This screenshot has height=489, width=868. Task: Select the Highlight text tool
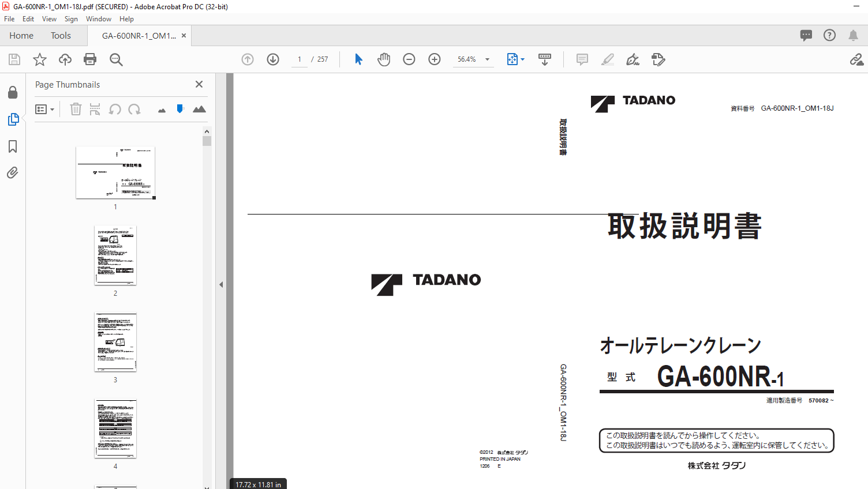(608, 59)
